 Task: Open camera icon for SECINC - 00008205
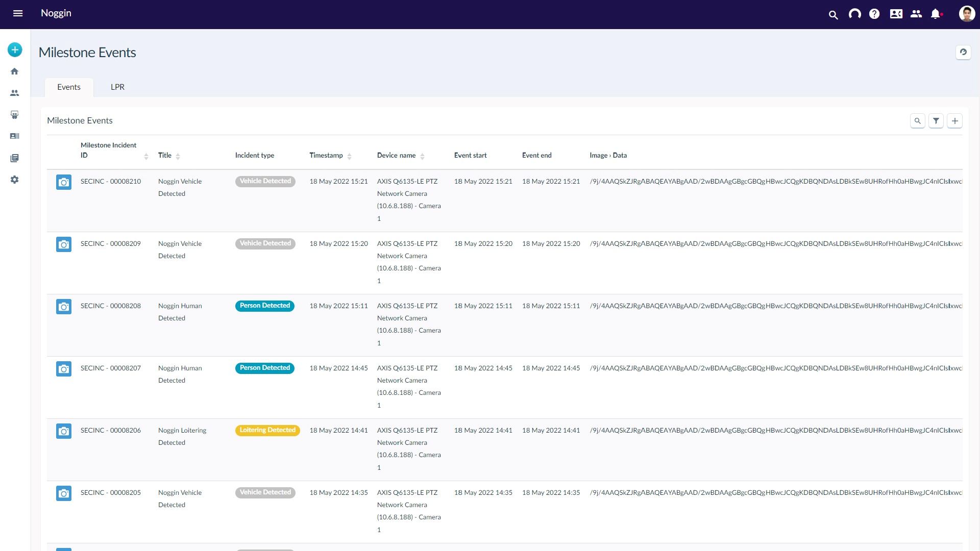64,493
